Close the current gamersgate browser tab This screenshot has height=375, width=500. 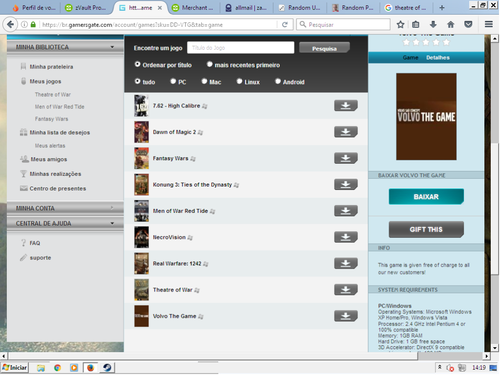point(160,8)
